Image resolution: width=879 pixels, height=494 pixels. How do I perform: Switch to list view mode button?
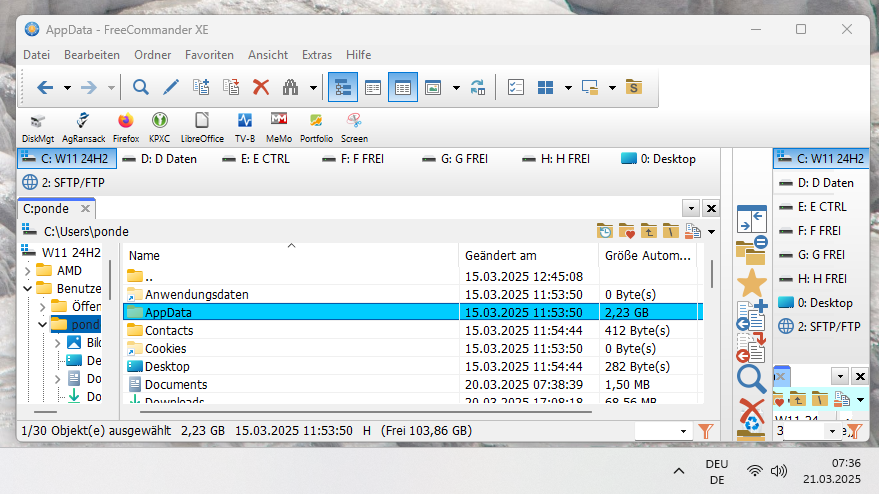pyautogui.click(x=373, y=87)
